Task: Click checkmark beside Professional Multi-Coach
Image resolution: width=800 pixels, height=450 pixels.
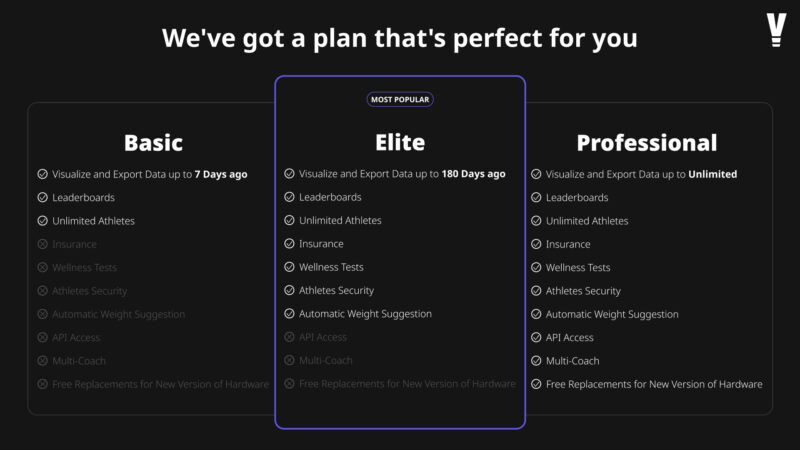Action: point(536,361)
